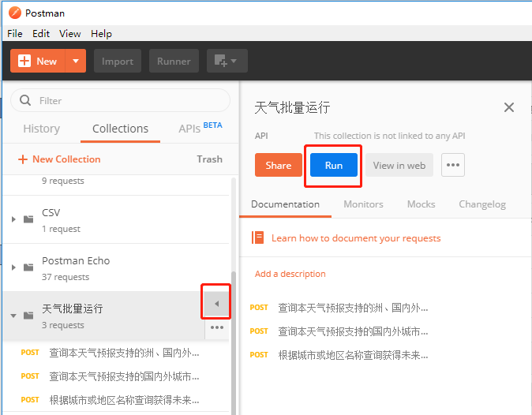Image resolution: width=532 pixels, height=415 pixels.
Task: Open the Help menu
Action: click(x=101, y=34)
